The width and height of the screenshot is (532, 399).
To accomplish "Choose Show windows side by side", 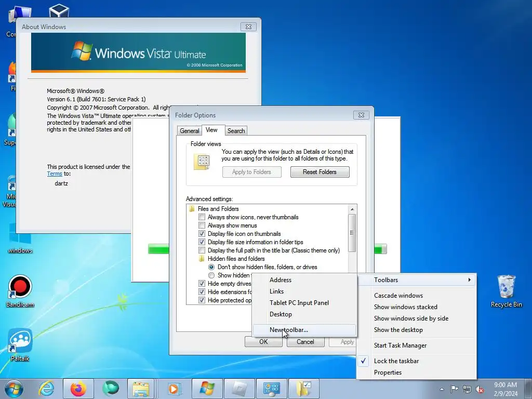I will (417, 318).
